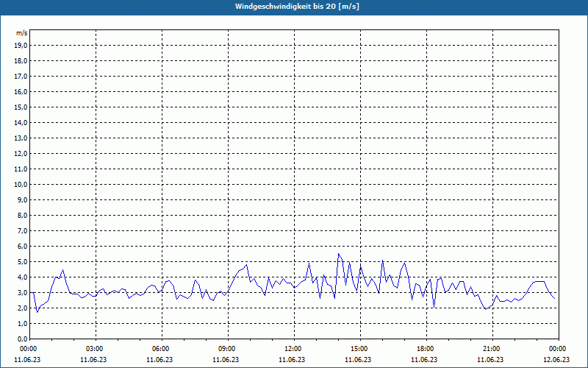Click the '00:00' time label above 12.06.23

tap(558, 349)
